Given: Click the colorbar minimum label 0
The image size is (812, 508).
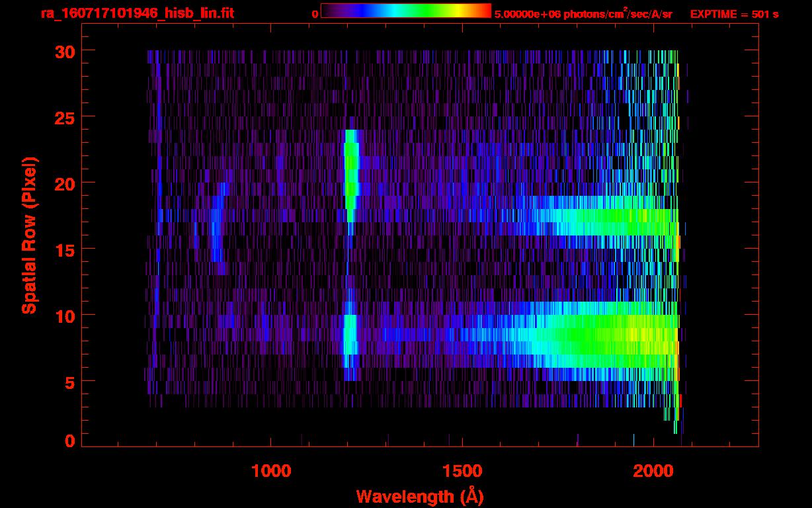Looking at the screenshot, I should point(315,14).
